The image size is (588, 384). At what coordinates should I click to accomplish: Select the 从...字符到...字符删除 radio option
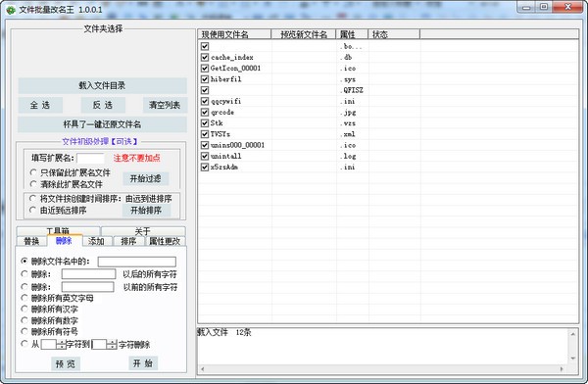pos(24,344)
